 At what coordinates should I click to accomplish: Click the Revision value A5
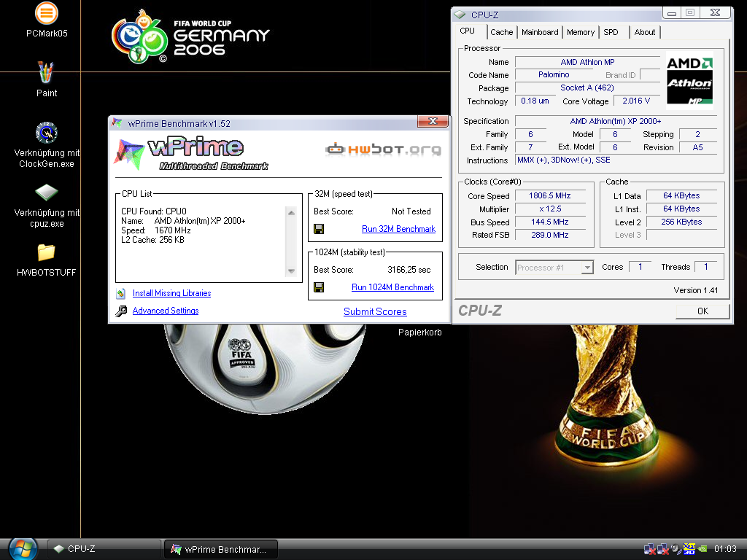pos(697,147)
